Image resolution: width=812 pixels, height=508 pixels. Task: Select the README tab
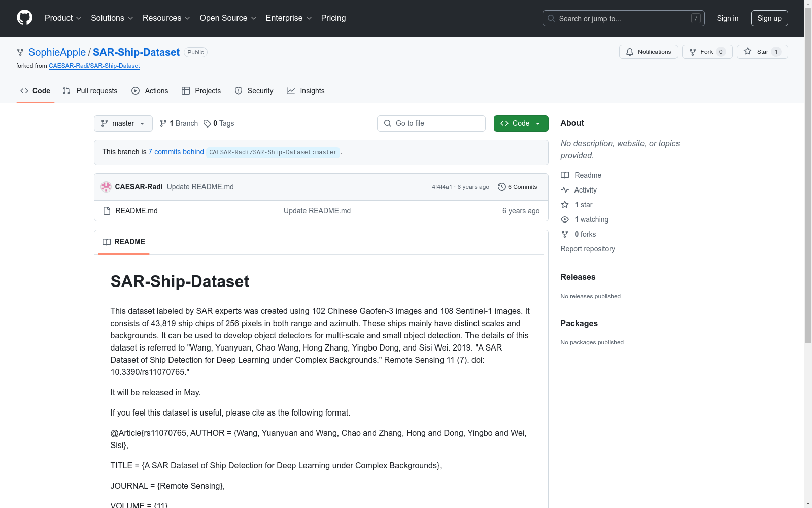(124, 242)
